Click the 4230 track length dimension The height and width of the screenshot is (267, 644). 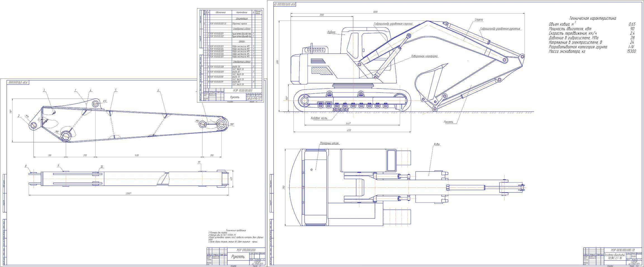click(x=349, y=130)
